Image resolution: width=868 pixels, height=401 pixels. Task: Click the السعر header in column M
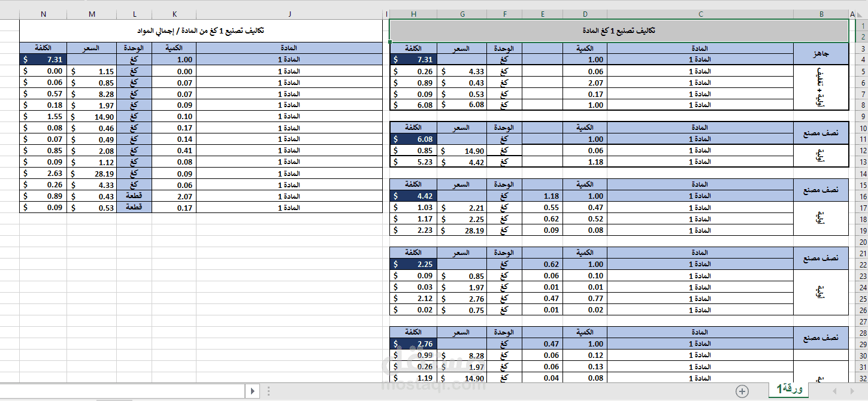point(92,48)
